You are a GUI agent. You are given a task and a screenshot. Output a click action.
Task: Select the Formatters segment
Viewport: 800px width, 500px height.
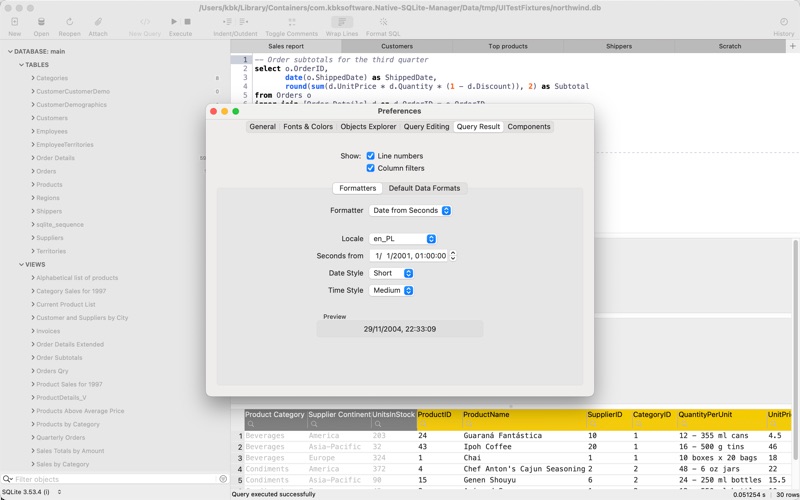(x=358, y=188)
